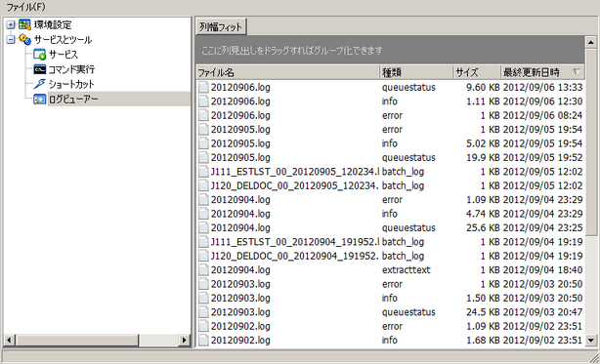The height and width of the screenshot is (364, 600).
Task: Click the コマンド実行 console icon
Action: click(39, 69)
